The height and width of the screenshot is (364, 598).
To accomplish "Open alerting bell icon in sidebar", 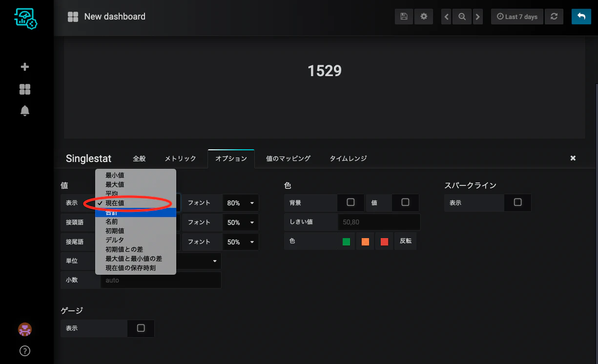I will (x=25, y=111).
